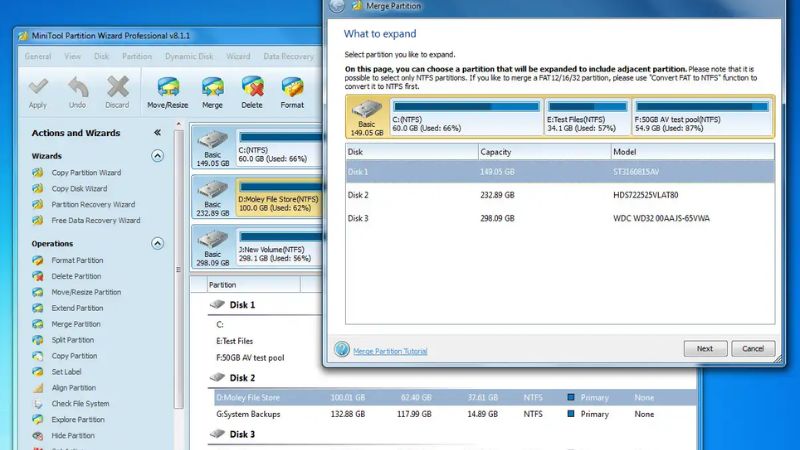The image size is (800, 450).
Task: Select J:New Volume block in main window
Action: (x=280, y=247)
